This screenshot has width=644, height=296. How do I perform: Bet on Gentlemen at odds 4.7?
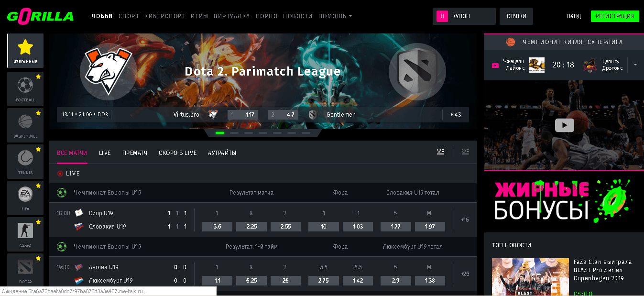(x=283, y=115)
